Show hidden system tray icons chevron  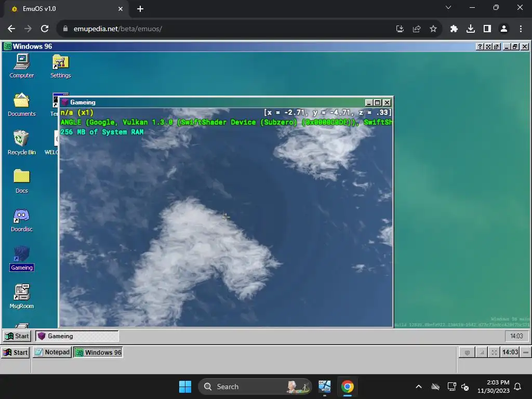[x=419, y=387]
